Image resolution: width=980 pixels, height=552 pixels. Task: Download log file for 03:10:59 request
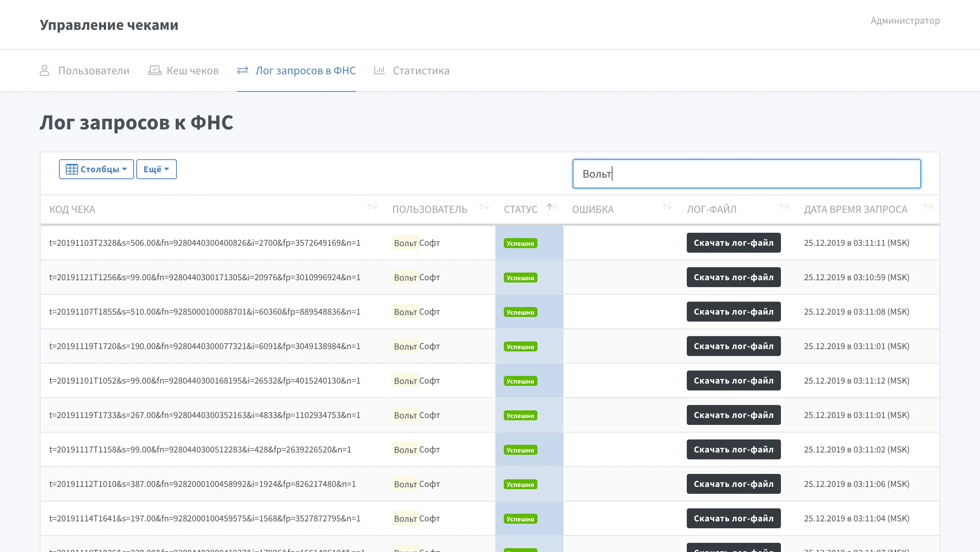733,277
